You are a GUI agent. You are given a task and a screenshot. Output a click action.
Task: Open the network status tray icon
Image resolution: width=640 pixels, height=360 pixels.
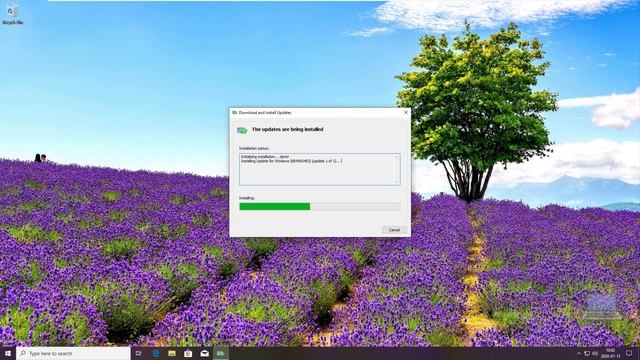(587, 353)
